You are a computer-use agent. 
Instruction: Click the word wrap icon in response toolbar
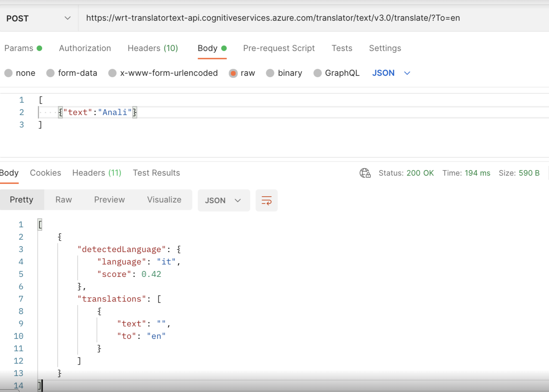pos(267,200)
